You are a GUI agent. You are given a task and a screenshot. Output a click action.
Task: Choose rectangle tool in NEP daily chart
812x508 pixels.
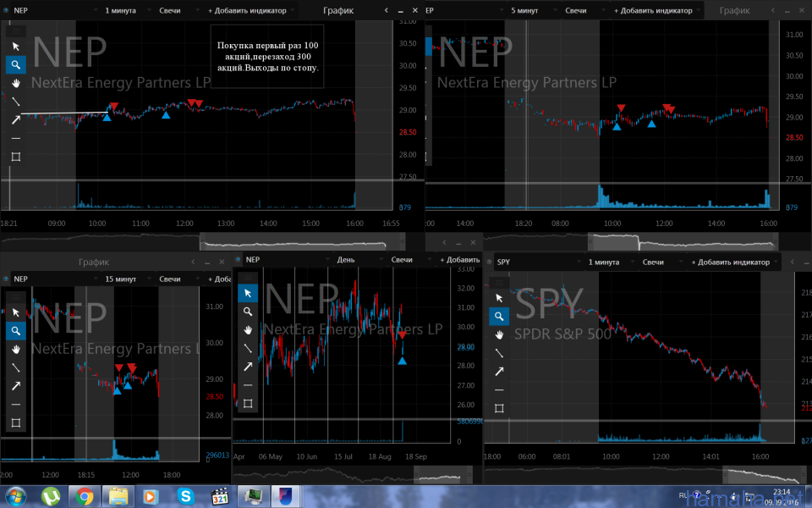tap(248, 403)
